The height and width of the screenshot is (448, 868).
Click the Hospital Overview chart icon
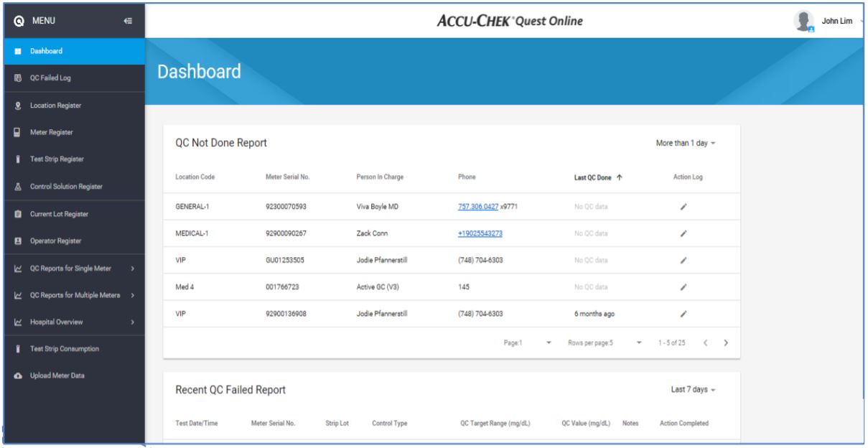[x=17, y=322]
